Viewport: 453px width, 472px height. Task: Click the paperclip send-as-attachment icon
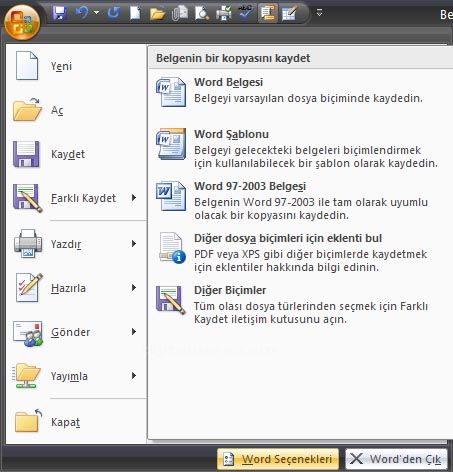coord(180,14)
